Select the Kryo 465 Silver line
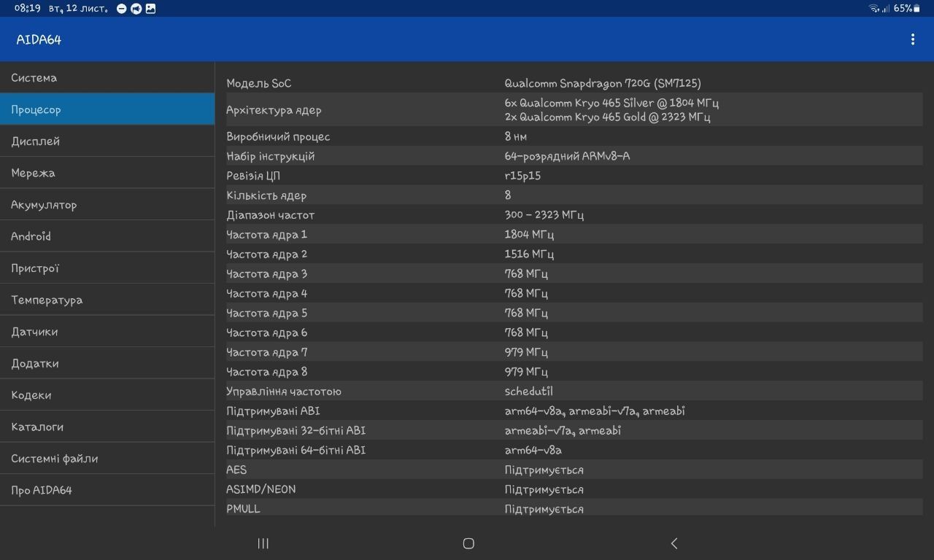934x560 pixels. click(x=611, y=103)
